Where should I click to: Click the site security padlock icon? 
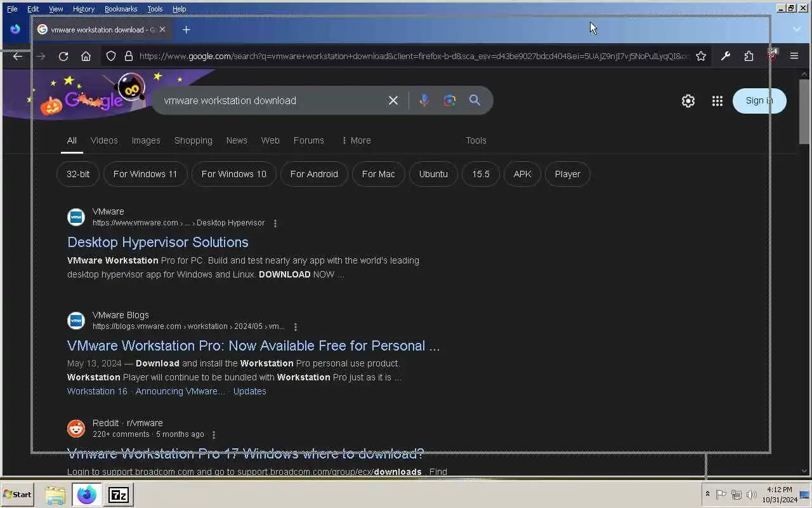(129, 56)
